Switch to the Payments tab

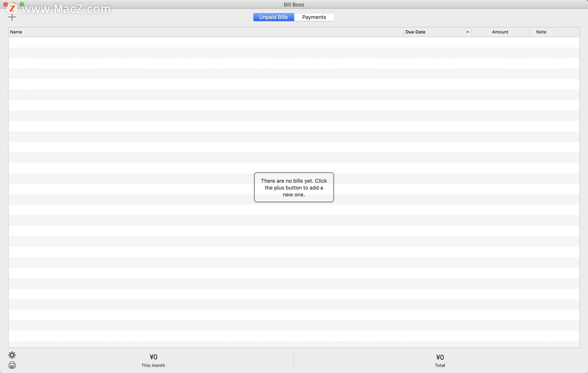[x=314, y=17]
